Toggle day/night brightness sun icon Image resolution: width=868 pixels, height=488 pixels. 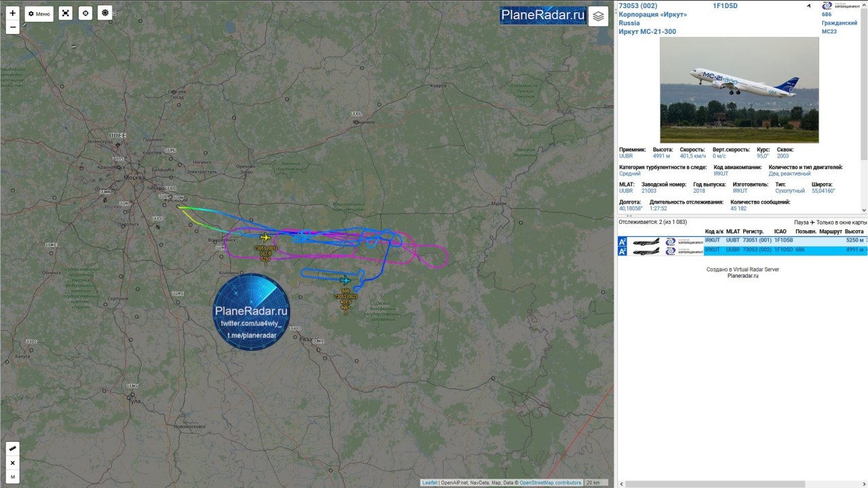point(105,13)
